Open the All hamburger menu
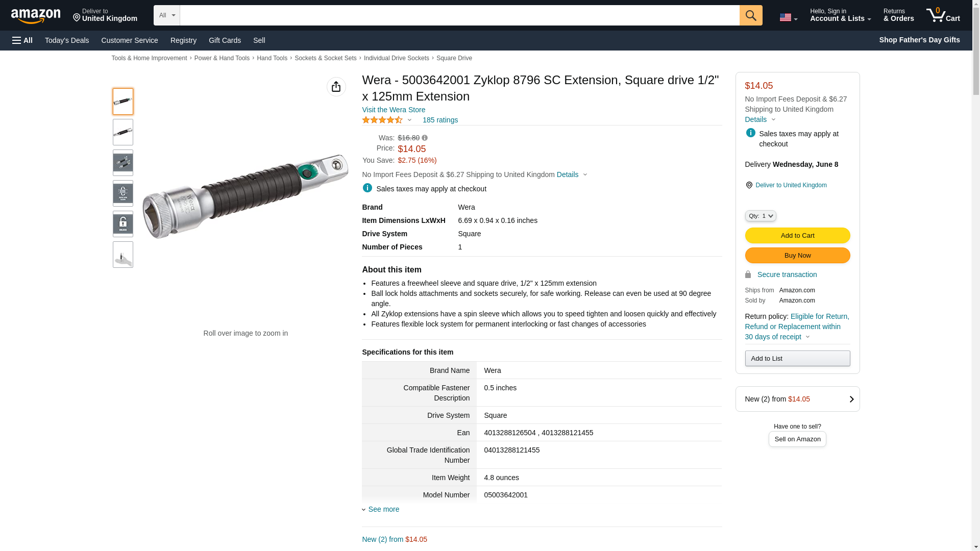This screenshot has width=980, height=551. point(22,40)
